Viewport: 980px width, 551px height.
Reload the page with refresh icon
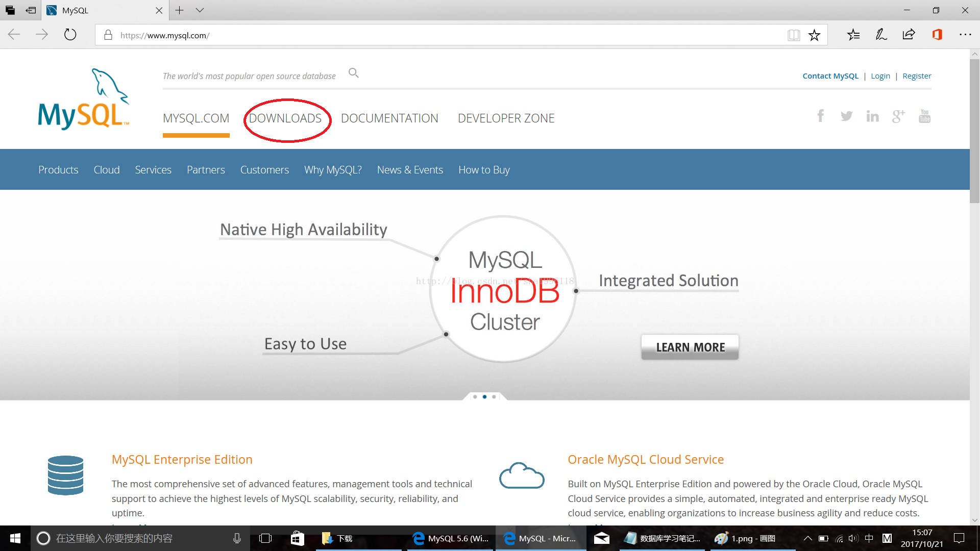[x=70, y=35]
